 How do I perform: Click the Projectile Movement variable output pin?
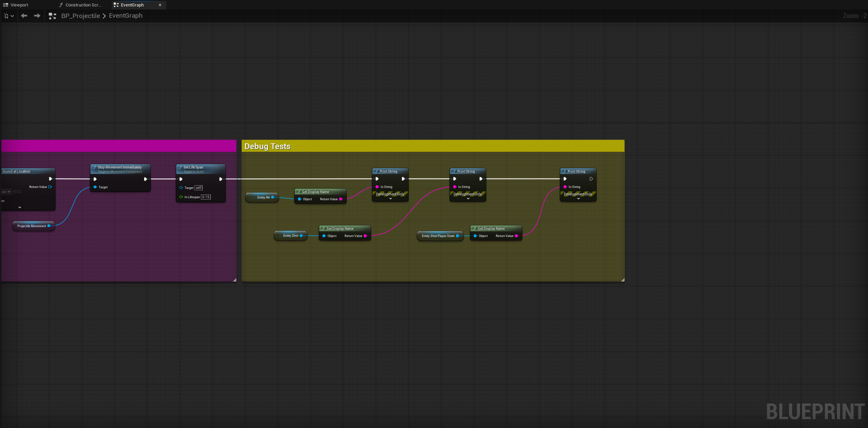49,226
